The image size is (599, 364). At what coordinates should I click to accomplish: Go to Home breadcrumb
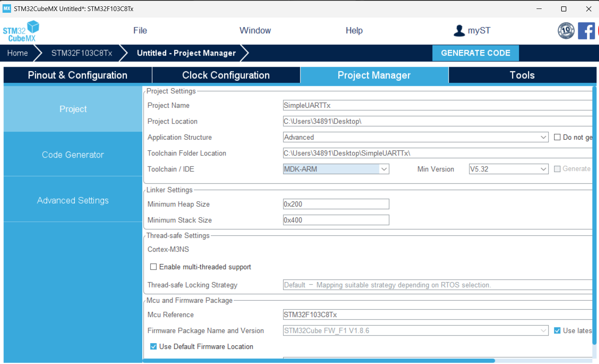pos(17,53)
